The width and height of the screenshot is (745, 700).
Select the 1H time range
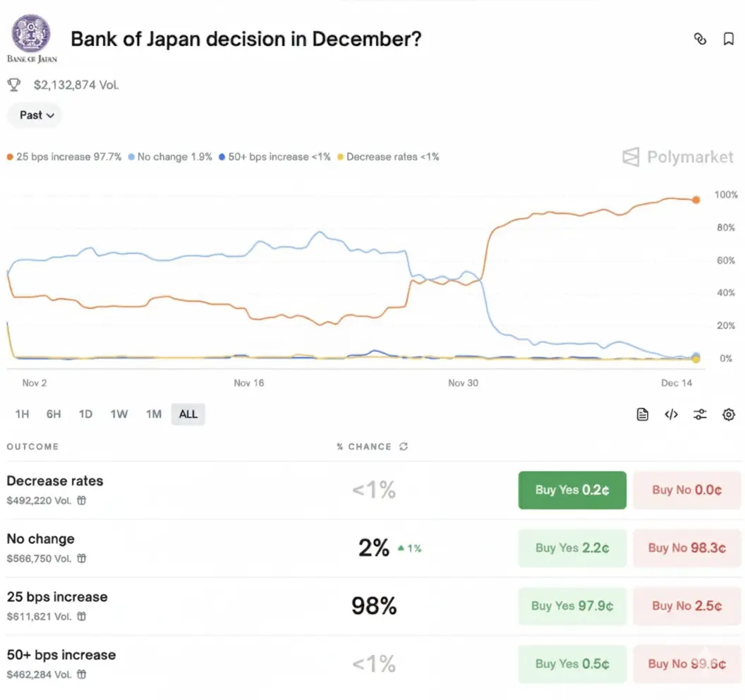22,414
